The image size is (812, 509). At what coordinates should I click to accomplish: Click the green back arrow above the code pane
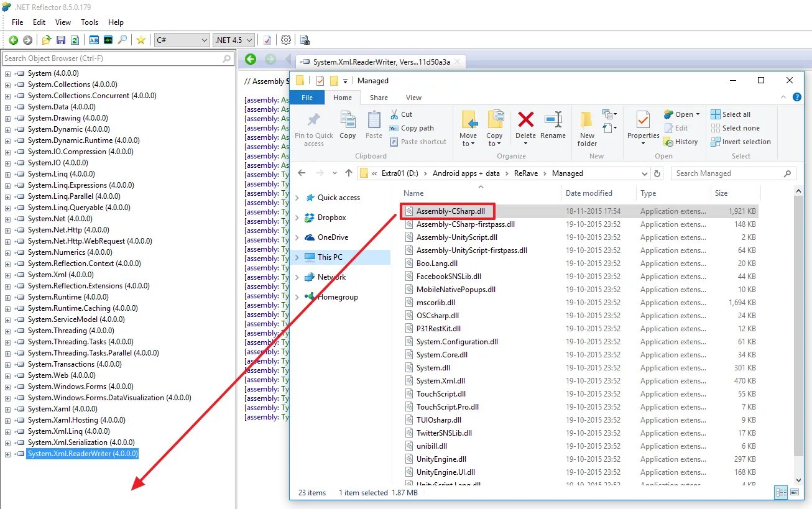pyautogui.click(x=251, y=59)
